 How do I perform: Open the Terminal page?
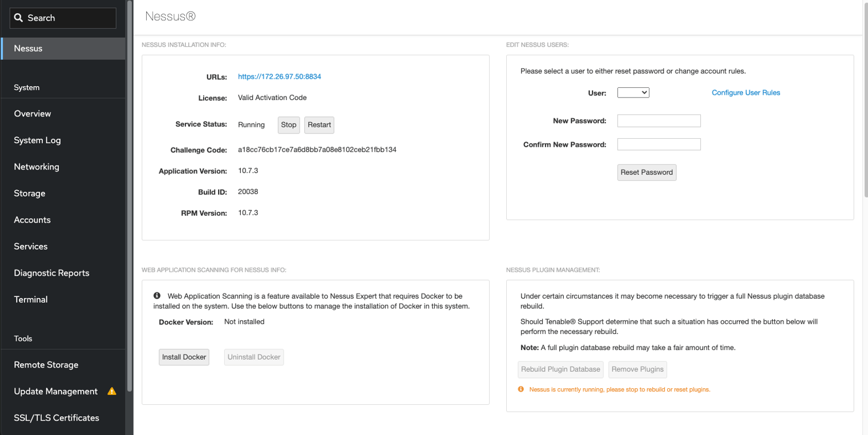pos(30,299)
